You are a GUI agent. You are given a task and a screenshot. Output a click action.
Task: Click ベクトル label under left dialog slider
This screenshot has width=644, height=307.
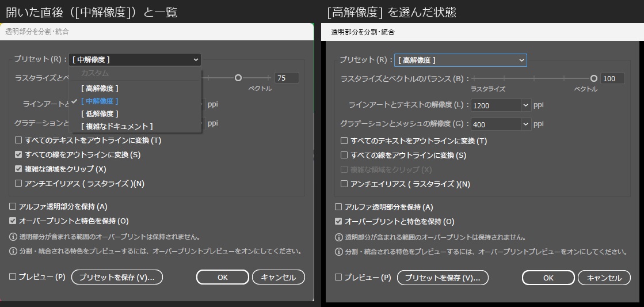pos(260,88)
